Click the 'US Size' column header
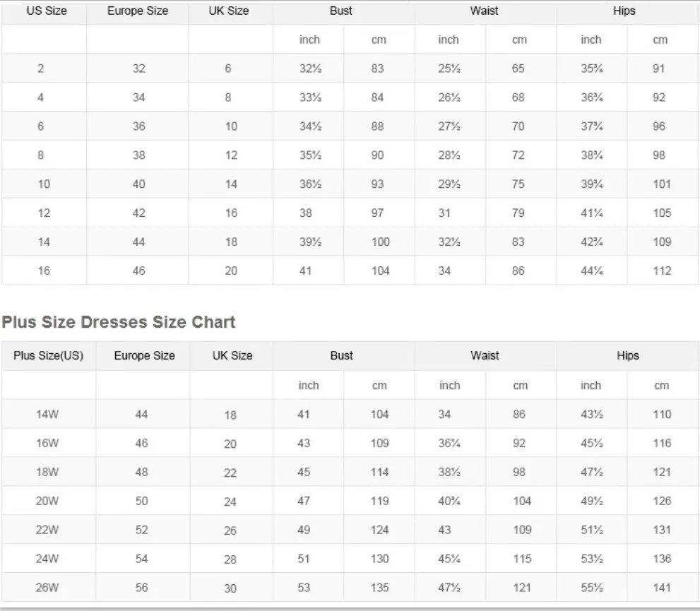This screenshot has width=700, height=611. 46,11
